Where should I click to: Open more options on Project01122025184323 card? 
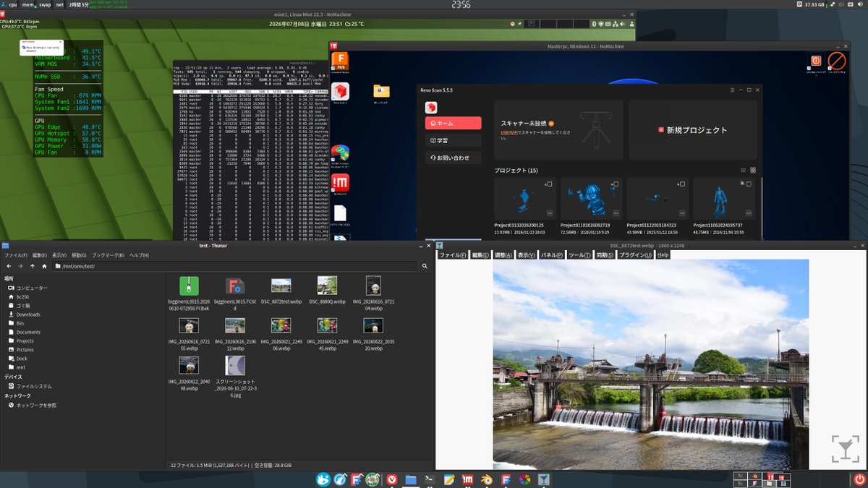pos(683,213)
